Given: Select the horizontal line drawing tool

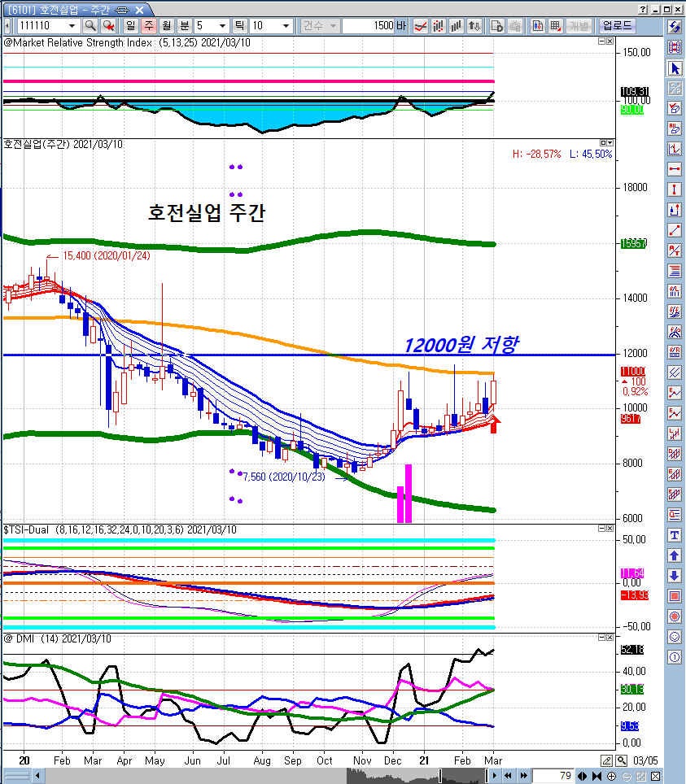Looking at the screenshot, I should click(x=675, y=169).
